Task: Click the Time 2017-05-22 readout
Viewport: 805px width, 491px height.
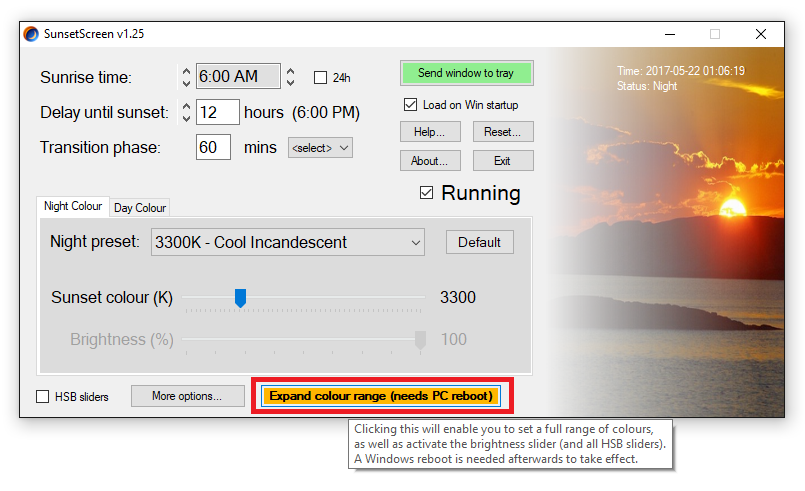Action: pos(681,71)
